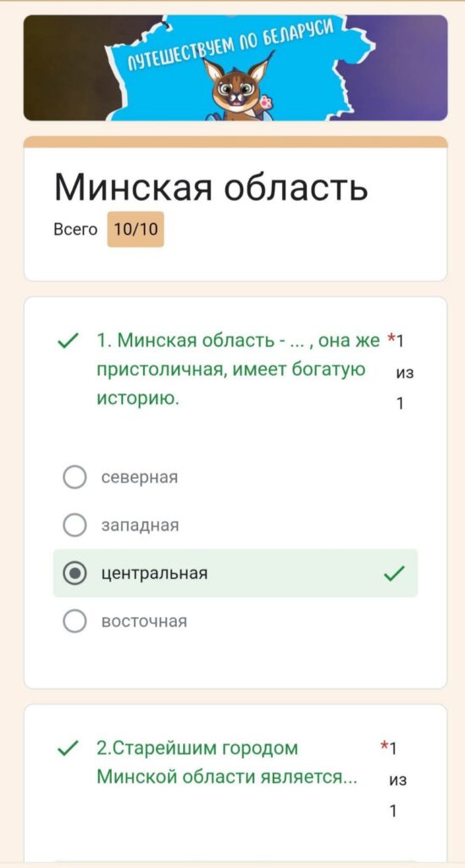Select the северная radio option
The height and width of the screenshot is (868, 465).
pos(75,477)
